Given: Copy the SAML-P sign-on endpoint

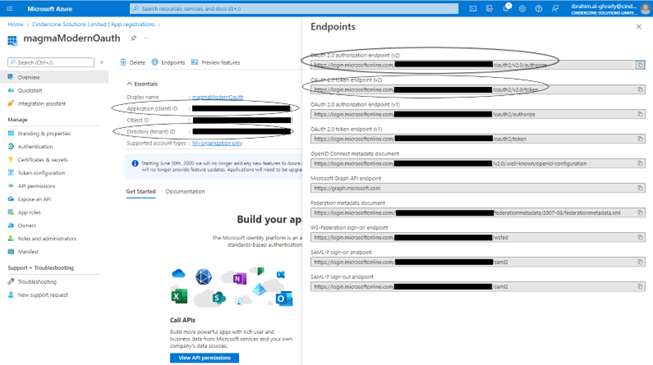Looking at the screenshot, I should point(640,262).
